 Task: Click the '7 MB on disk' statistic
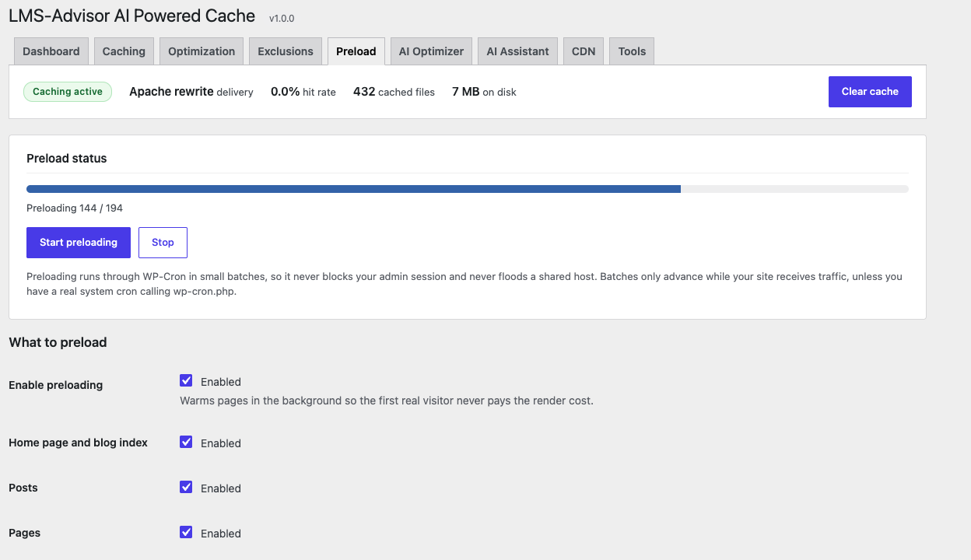pyautogui.click(x=484, y=92)
